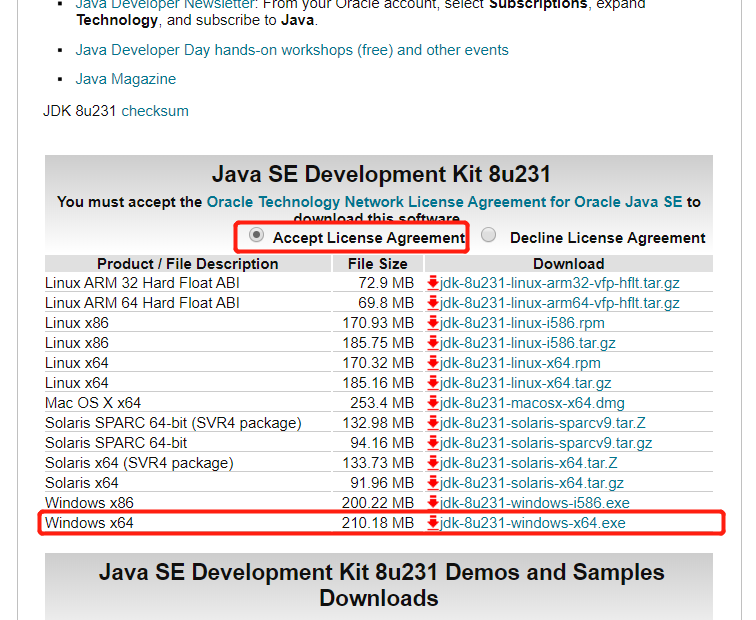Download jdk-8u231-macosx-x64.dmg file
Image resolution: width=756 pixels, height=620 pixels.
532,403
